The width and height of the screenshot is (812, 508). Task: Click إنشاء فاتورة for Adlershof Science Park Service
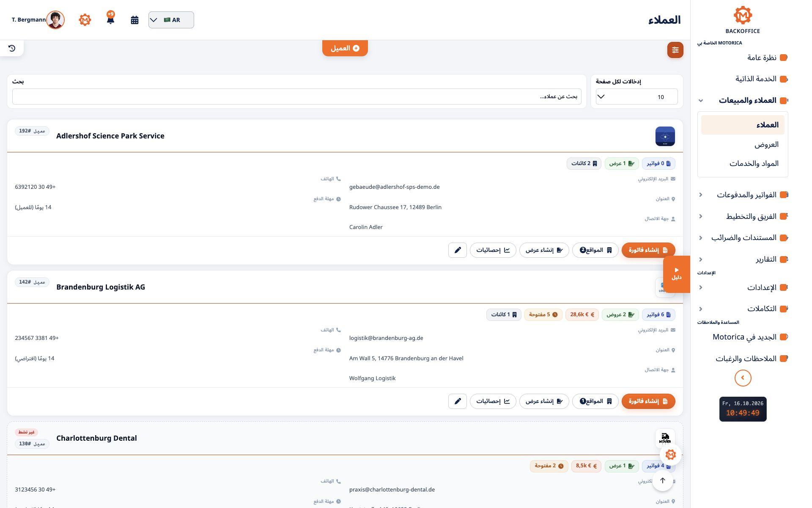pos(648,250)
